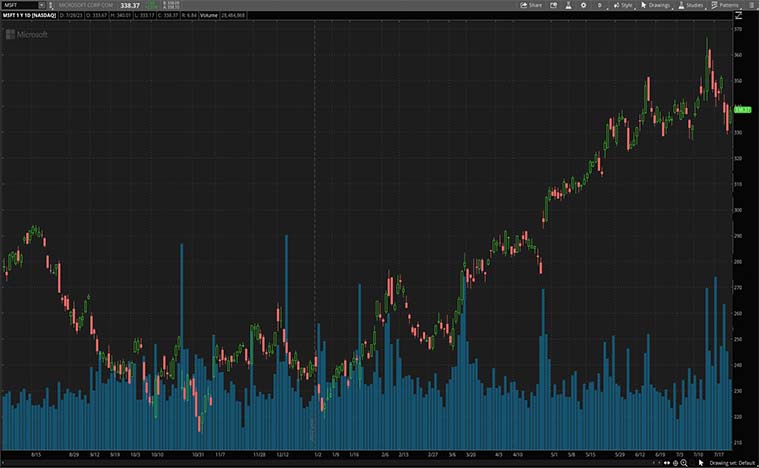The height and width of the screenshot is (468, 759).
Task: Click the magnifier zoom icon at bottom
Action: [683, 463]
